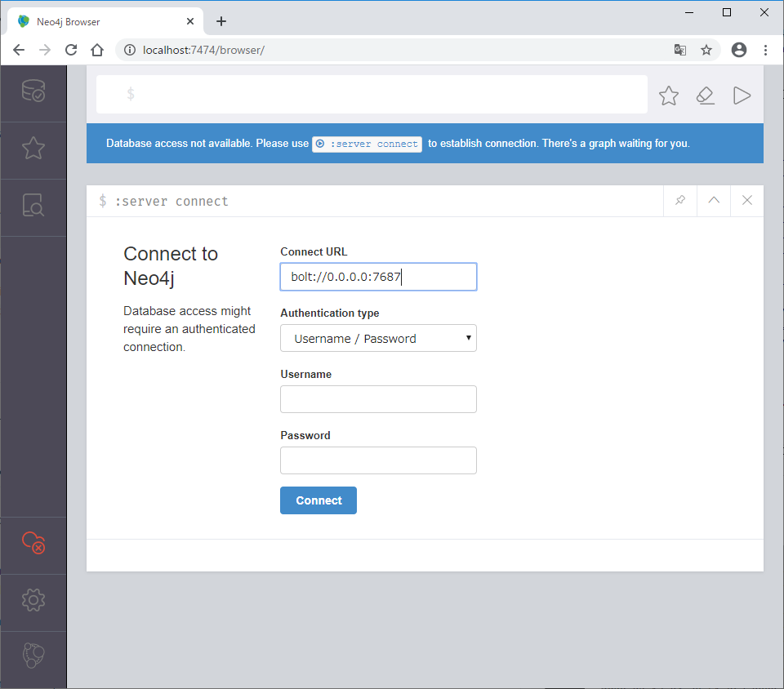The width and height of the screenshot is (784, 689).
Task: Click the blue Connect button
Action: click(x=318, y=500)
